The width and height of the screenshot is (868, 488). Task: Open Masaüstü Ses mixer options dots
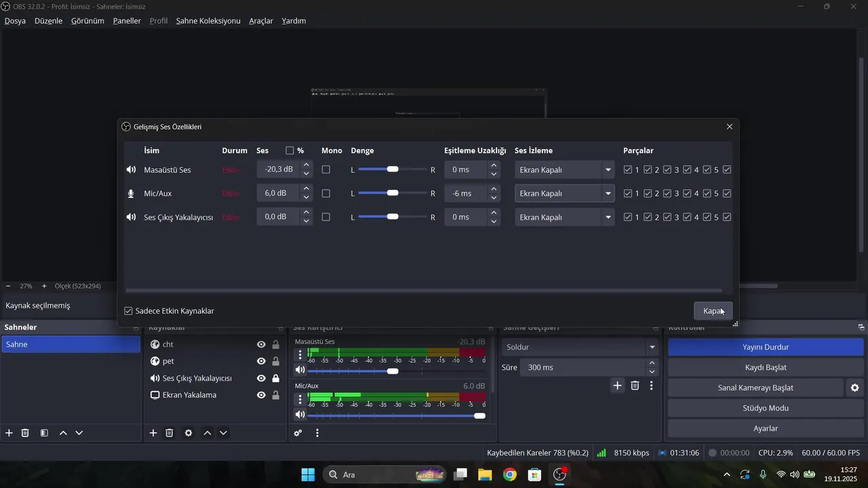coord(300,354)
